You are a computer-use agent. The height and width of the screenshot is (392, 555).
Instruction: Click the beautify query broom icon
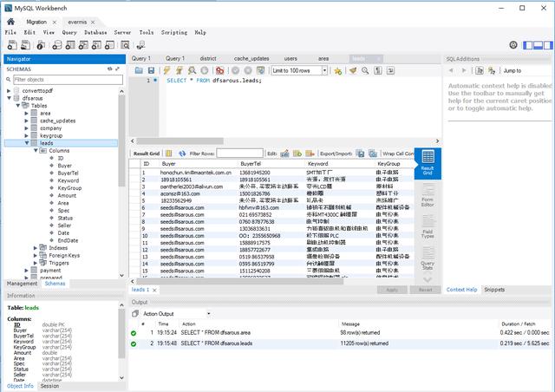(x=353, y=70)
